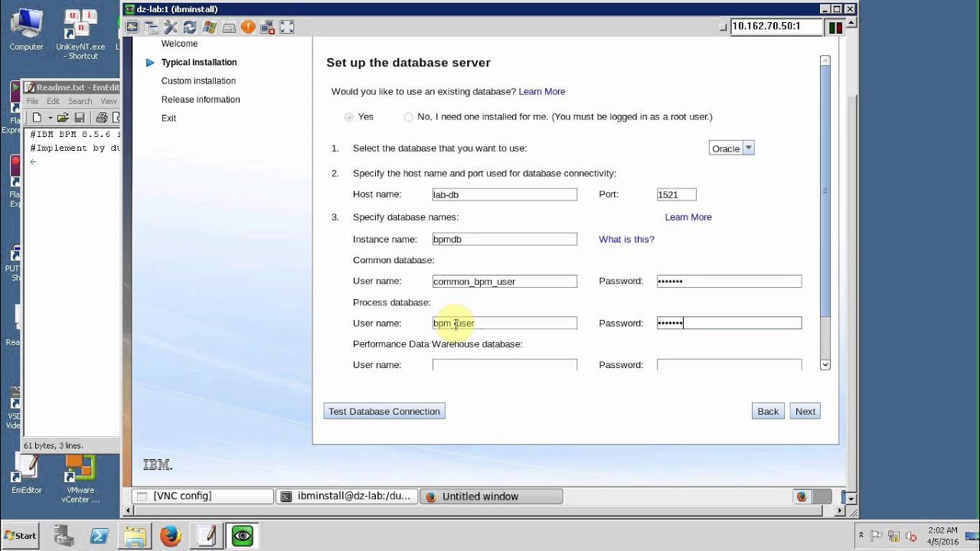The image size is (980, 551).
Task: Click the Next button
Action: click(805, 412)
